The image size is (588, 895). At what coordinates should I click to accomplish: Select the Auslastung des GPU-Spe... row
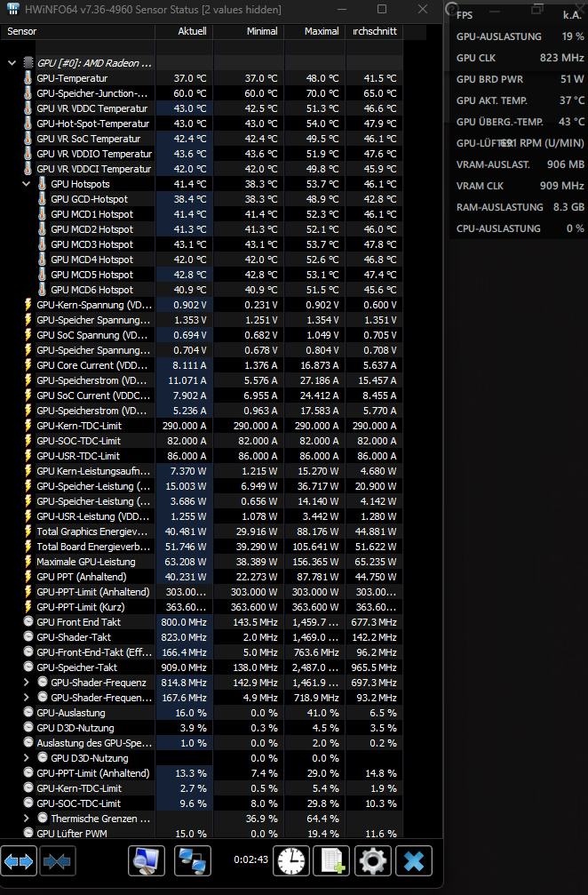tap(202, 743)
